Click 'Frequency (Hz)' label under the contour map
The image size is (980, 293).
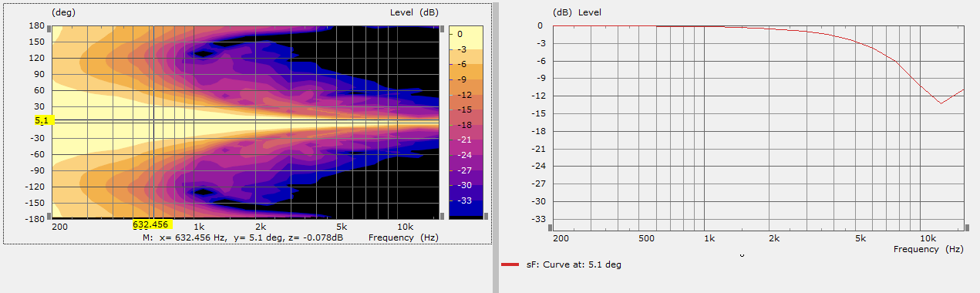click(x=403, y=238)
